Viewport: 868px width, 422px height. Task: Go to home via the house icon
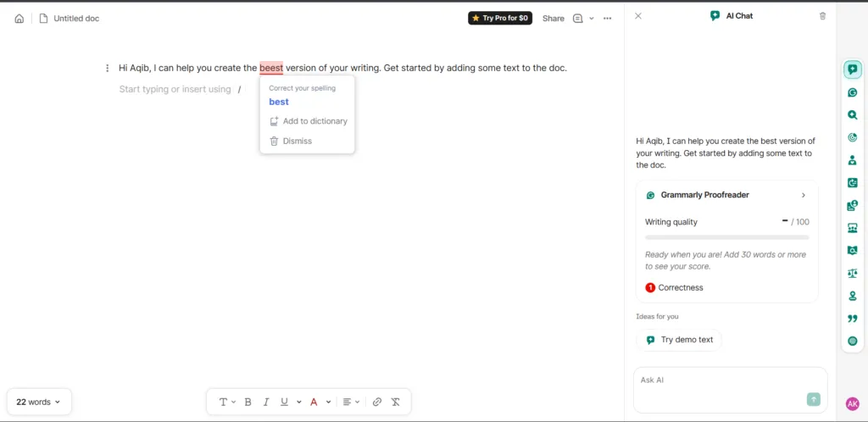(19, 19)
